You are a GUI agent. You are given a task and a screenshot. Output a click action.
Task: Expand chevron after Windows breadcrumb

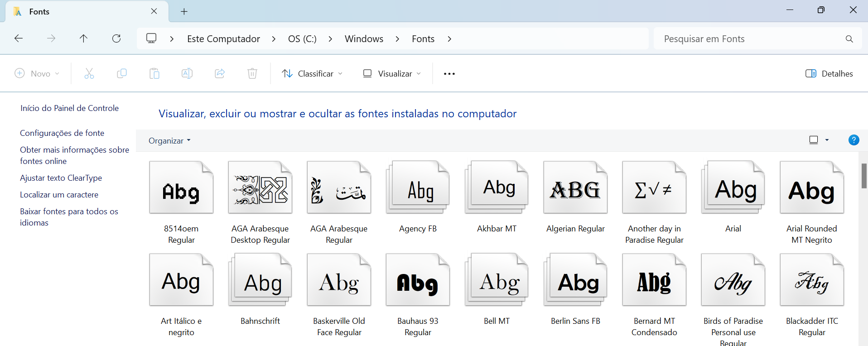[x=397, y=39]
